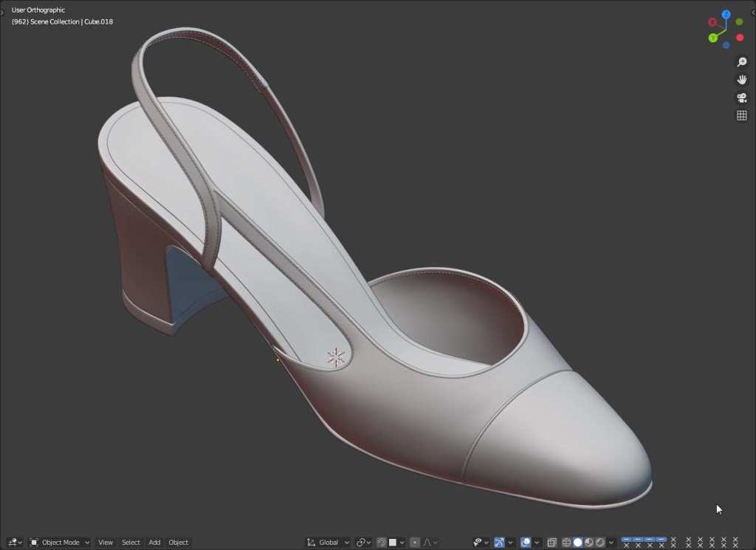The height and width of the screenshot is (550, 756).
Task: Toggle viewport overlays display
Action: [525, 543]
